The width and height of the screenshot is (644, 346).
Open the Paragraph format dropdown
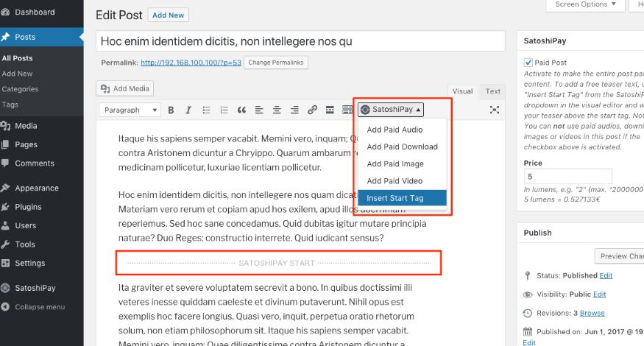coord(130,110)
